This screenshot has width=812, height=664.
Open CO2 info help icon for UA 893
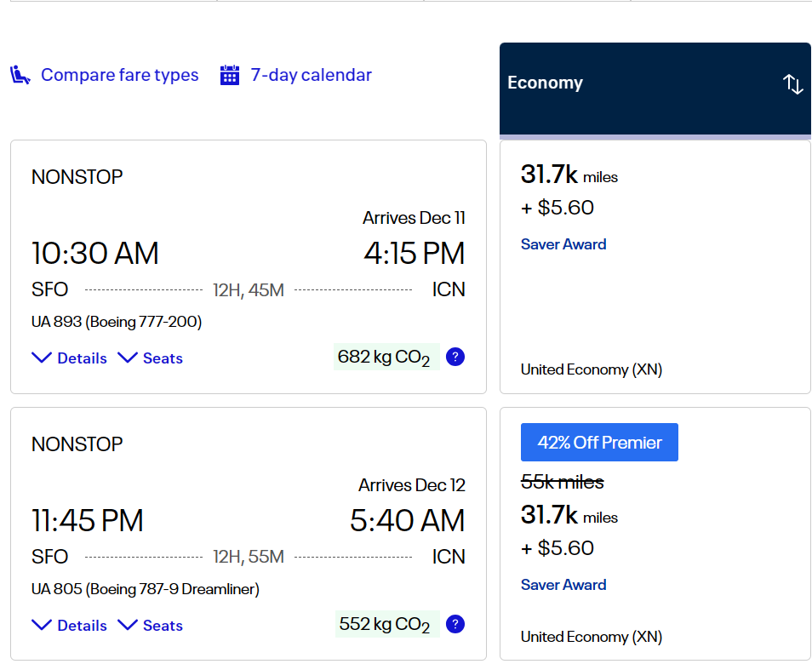pos(455,357)
